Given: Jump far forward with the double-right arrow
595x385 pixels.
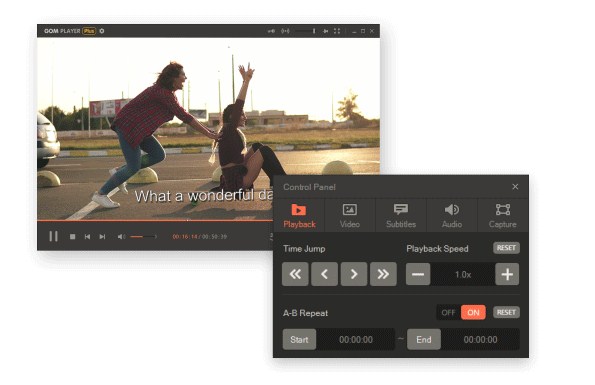Looking at the screenshot, I should point(383,274).
